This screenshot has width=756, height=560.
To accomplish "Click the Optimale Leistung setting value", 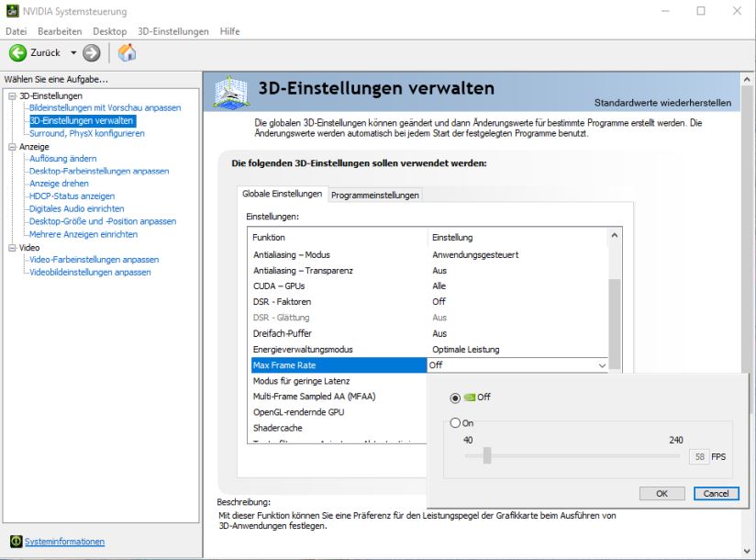I will click(466, 349).
